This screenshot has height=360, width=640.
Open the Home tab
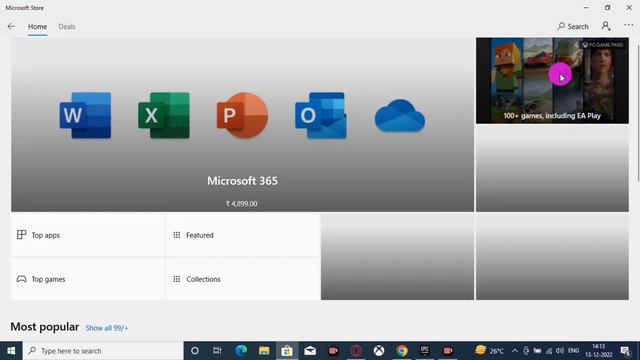tap(37, 27)
